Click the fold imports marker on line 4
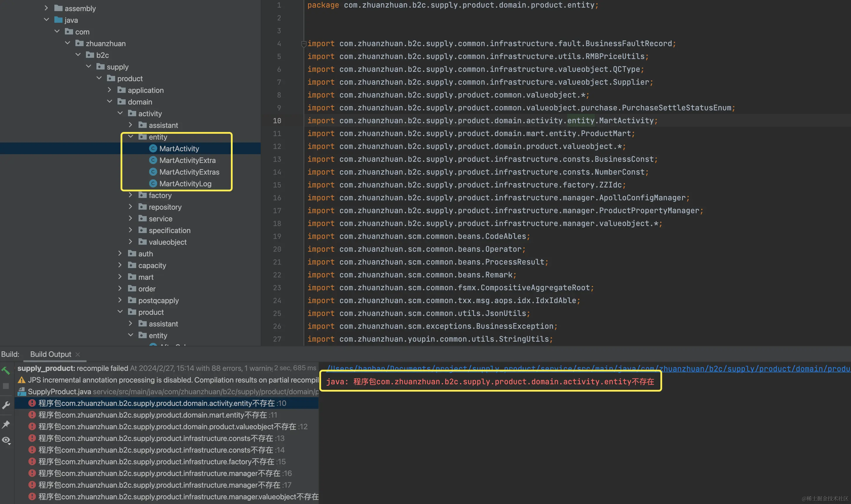This screenshot has width=851, height=504. 304,44
